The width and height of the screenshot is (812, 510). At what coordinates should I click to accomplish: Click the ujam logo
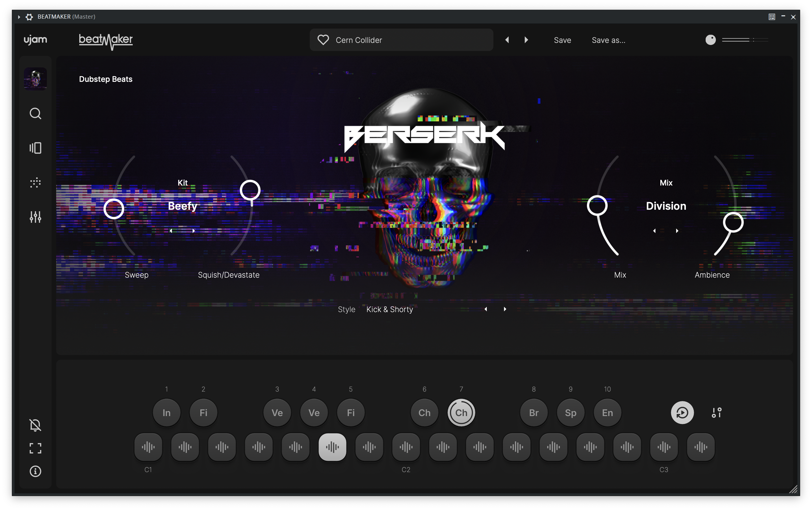[35, 39]
